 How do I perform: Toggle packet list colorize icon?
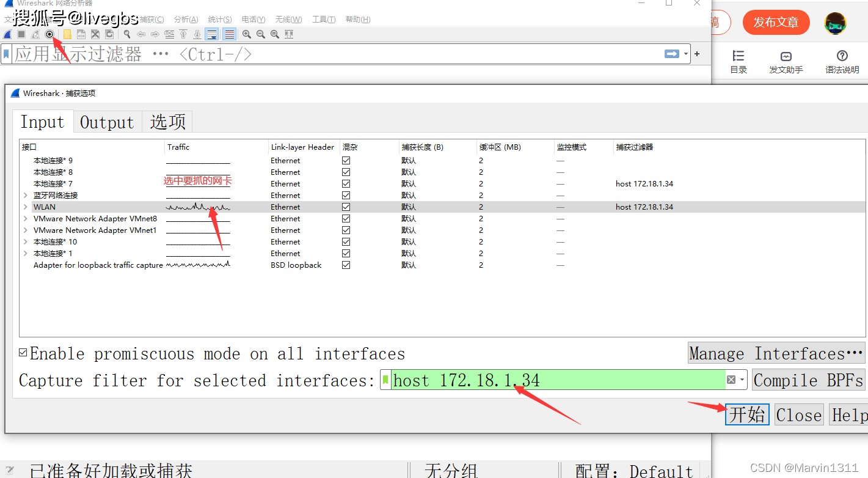pyautogui.click(x=229, y=34)
